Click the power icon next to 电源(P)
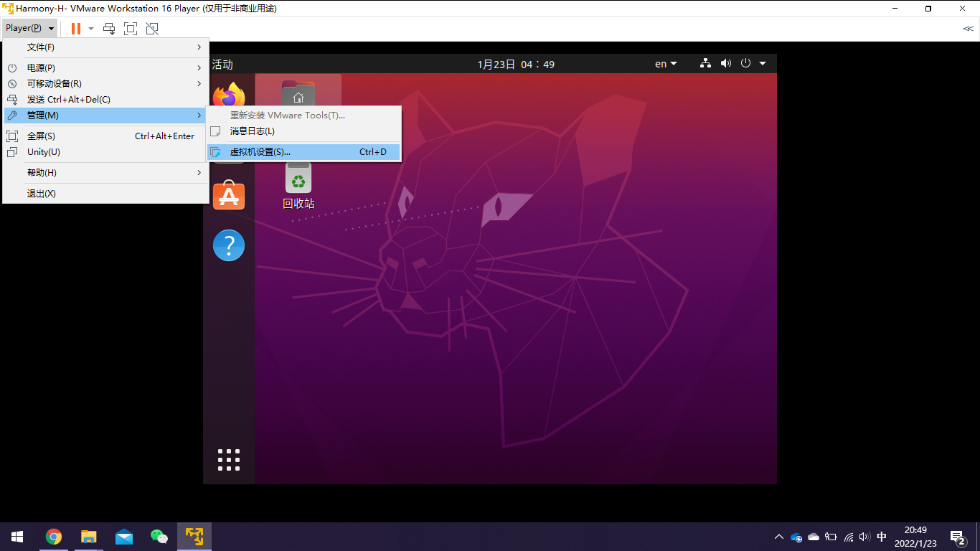The height and width of the screenshot is (551, 980). click(x=12, y=68)
